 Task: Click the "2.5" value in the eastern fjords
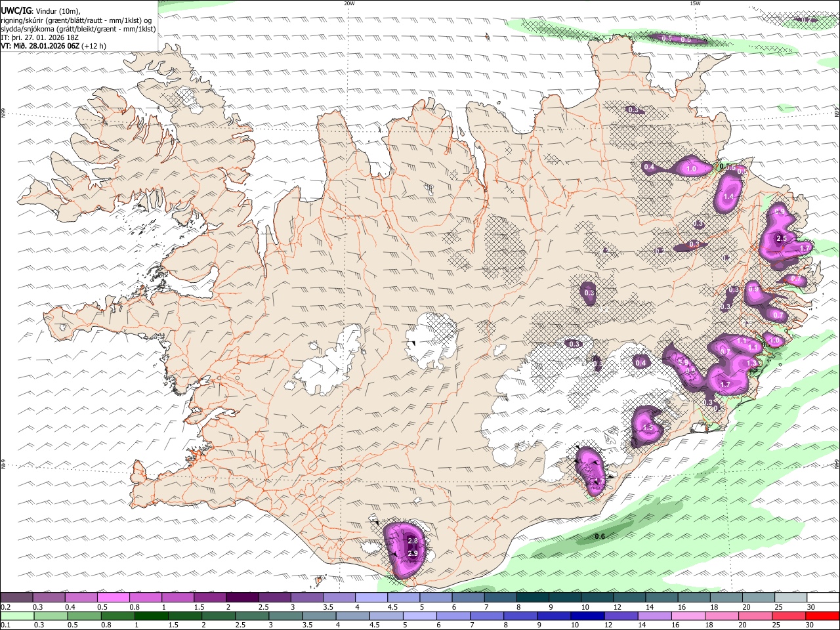point(781,238)
